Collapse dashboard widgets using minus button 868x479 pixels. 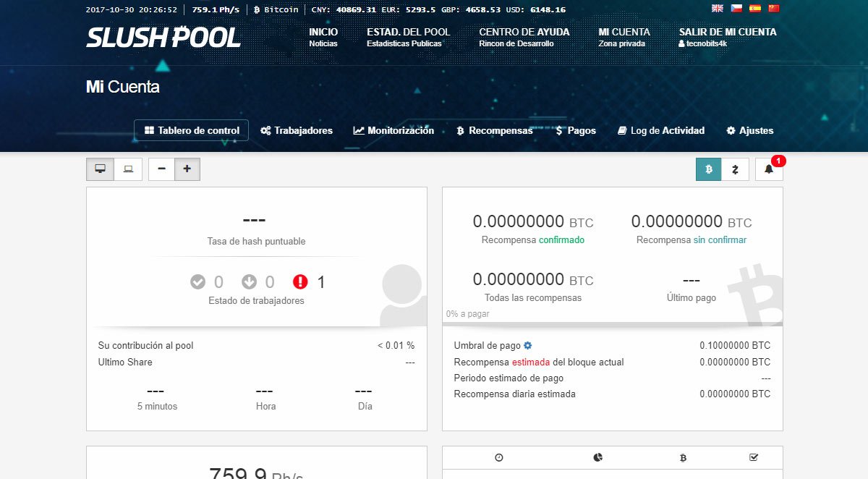click(161, 169)
